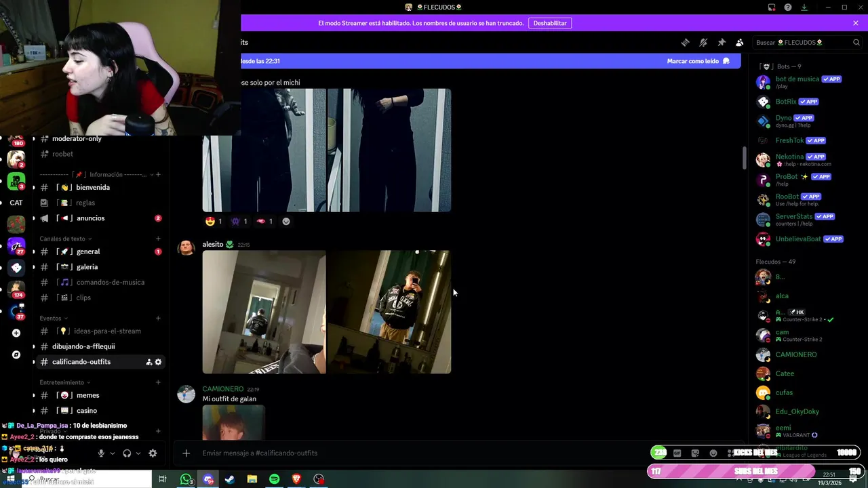The width and height of the screenshot is (868, 488).
Task: Open the sticker picker icon
Action: [x=695, y=453]
